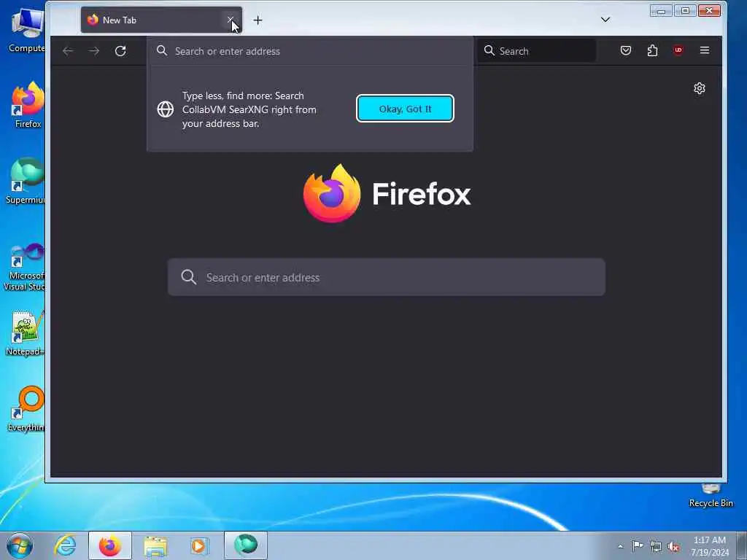Screen dimensions: 747x560
Task: Open a new tab with plus button
Action: pyautogui.click(x=258, y=20)
